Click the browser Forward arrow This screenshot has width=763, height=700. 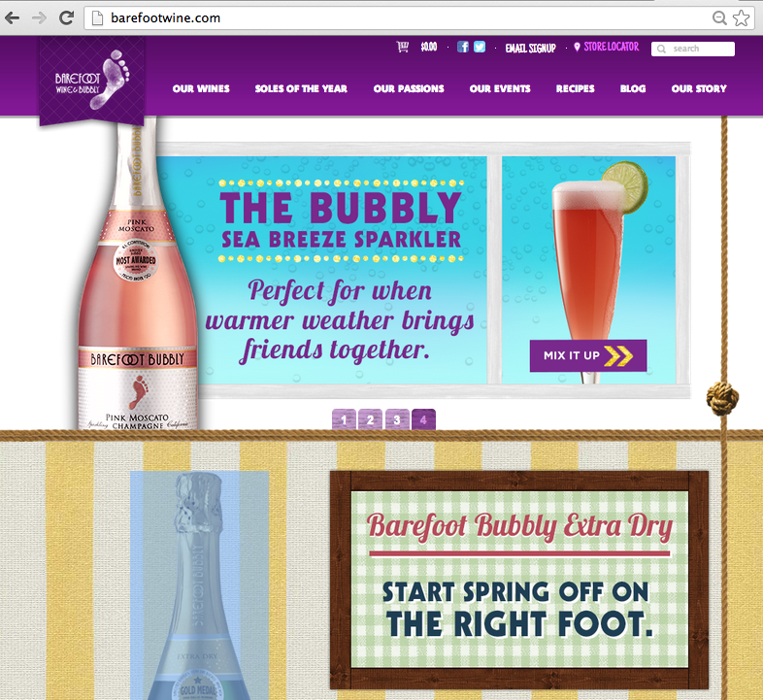click(39, 18)
